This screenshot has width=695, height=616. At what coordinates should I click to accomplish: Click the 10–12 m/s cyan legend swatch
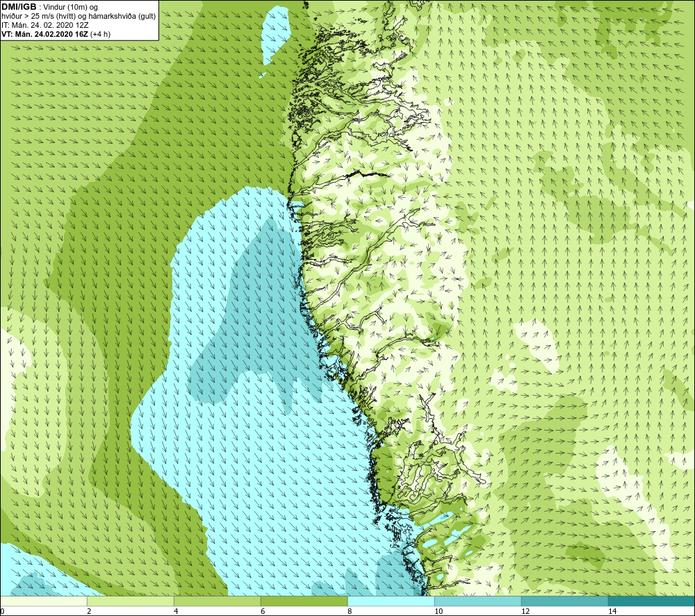(478, 601)
